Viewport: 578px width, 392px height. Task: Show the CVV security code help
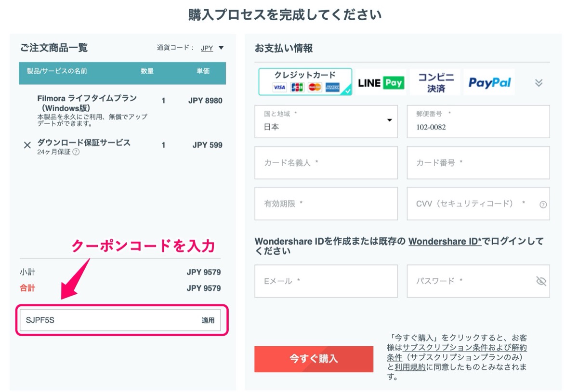click(x=543, y=205)
